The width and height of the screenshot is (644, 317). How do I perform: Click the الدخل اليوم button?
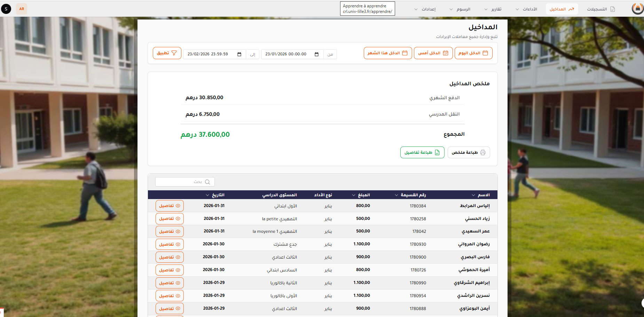(473, 53)
